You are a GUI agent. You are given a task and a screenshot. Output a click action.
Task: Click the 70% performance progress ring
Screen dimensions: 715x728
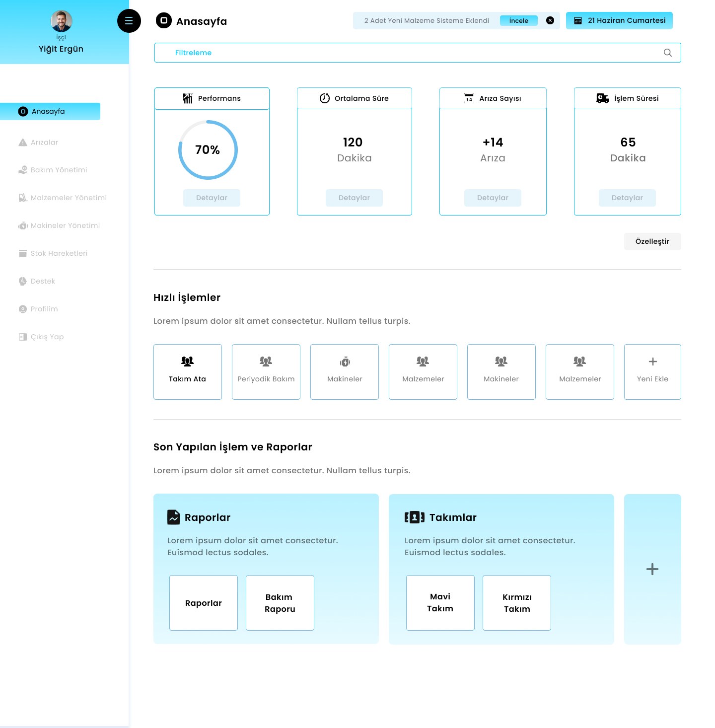[208, 149]
